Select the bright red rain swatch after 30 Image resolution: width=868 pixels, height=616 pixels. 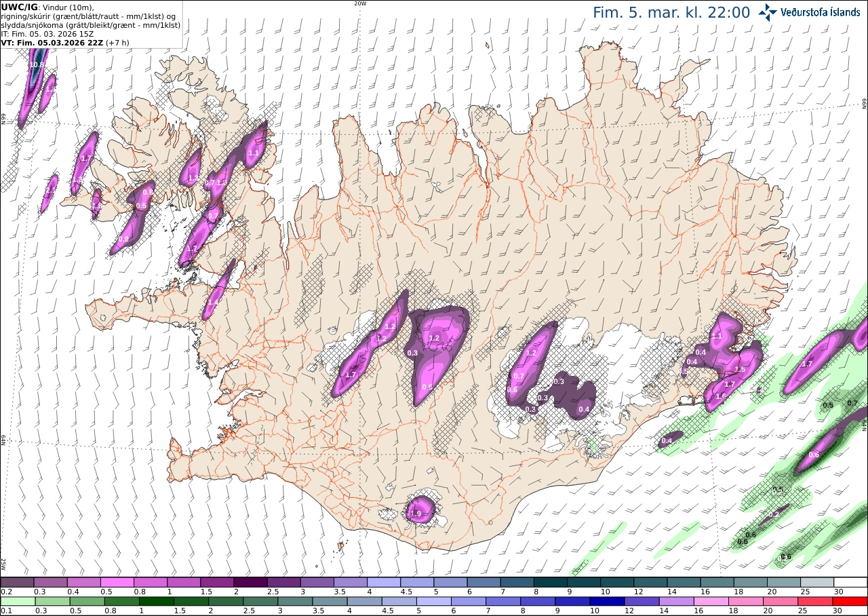pyautogui.click(x=850, y=601)
